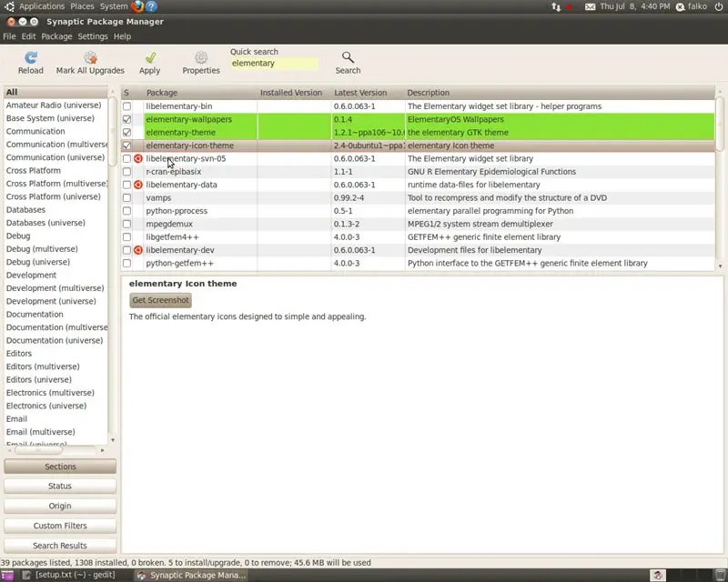Click the date and time in the top panel

pyautogui.click(x=635, y=6)
